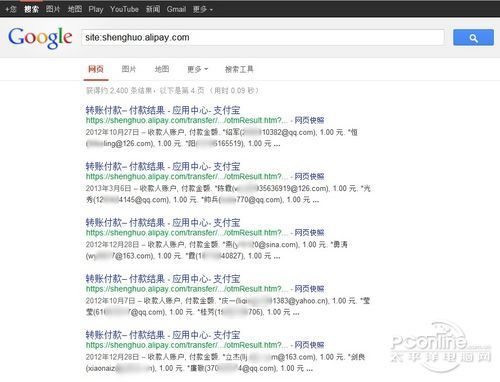The width and height of the screenshot is (500, 382).
Task: Open the result title above the xiaonaiz snippet
Action: [163, 335]
